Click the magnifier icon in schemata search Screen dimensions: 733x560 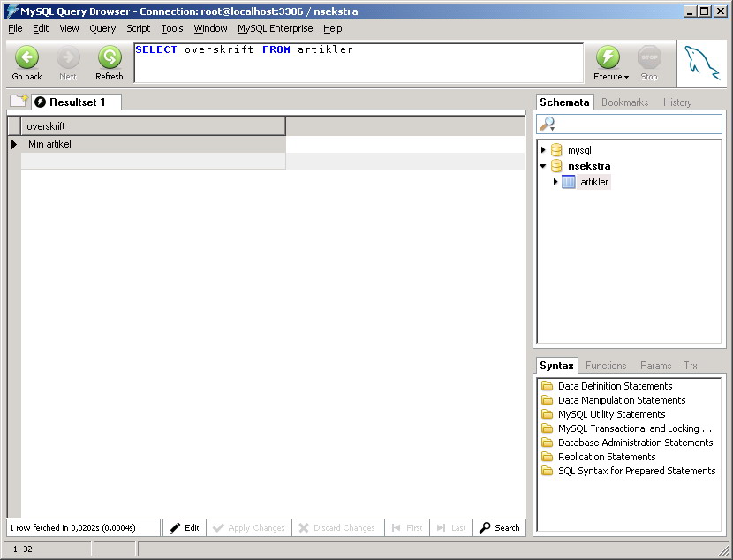tap(548, 125)
